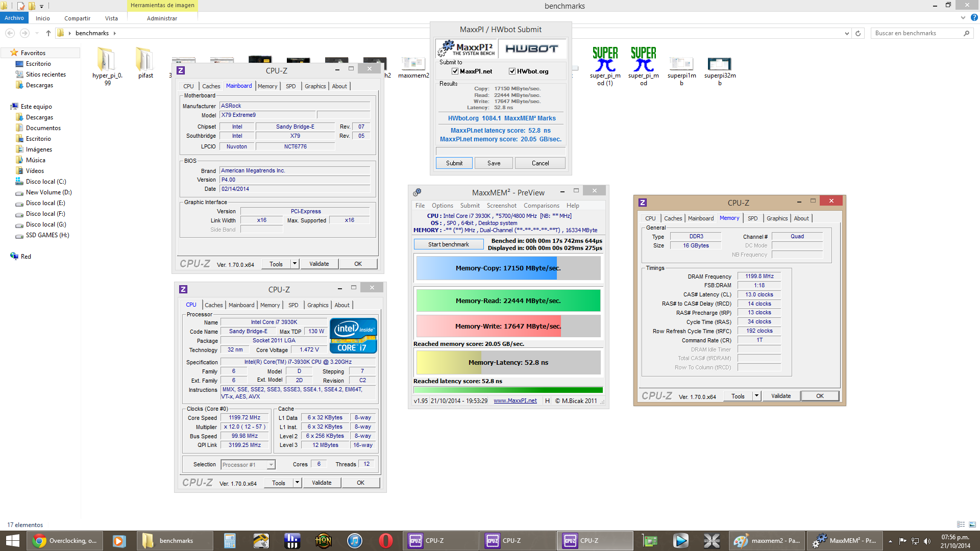The height and width of the screenshot is (551, 980).
Task: Open Tools dropdown arrow in CPU-tab CPU-Z window
Action: 297,483
